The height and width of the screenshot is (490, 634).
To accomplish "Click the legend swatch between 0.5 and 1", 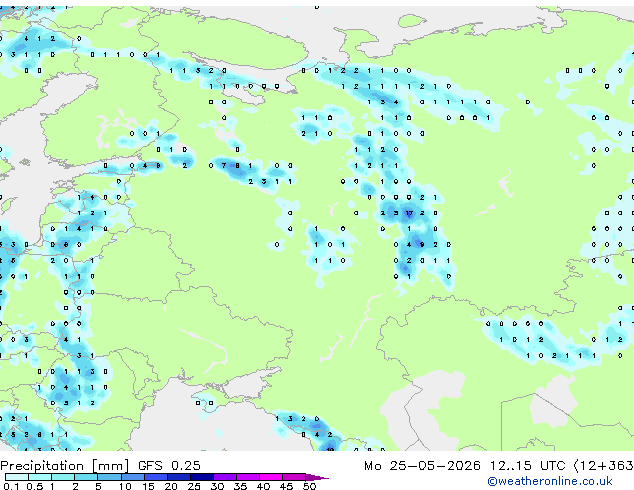I will [40, 477].
